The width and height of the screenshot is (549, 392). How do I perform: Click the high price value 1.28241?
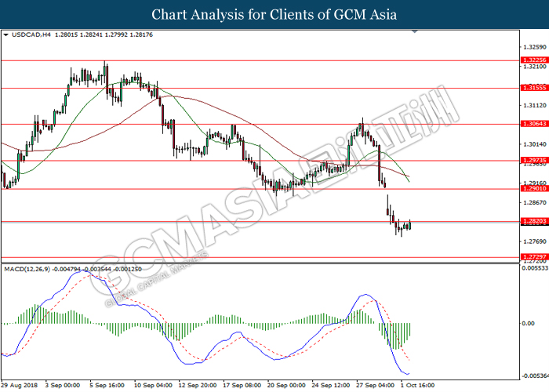pos(91,34)
